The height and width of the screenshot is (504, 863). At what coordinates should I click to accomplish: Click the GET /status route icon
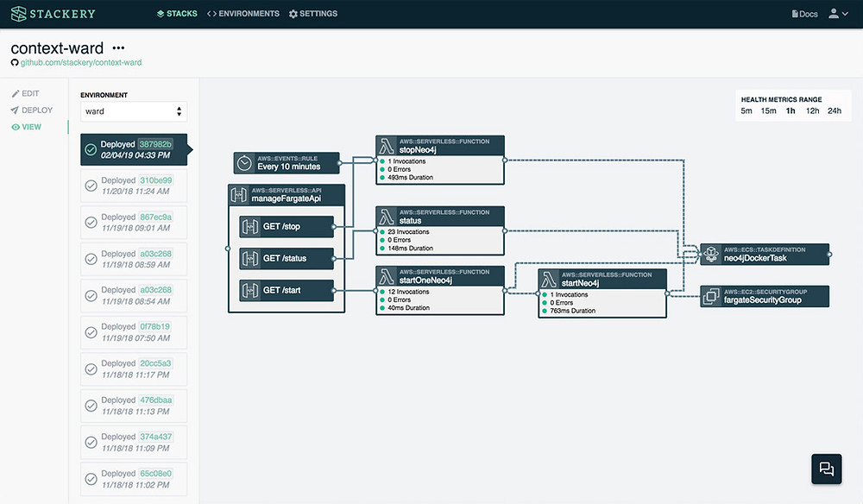pyautogui.click(x=250, y=259)
